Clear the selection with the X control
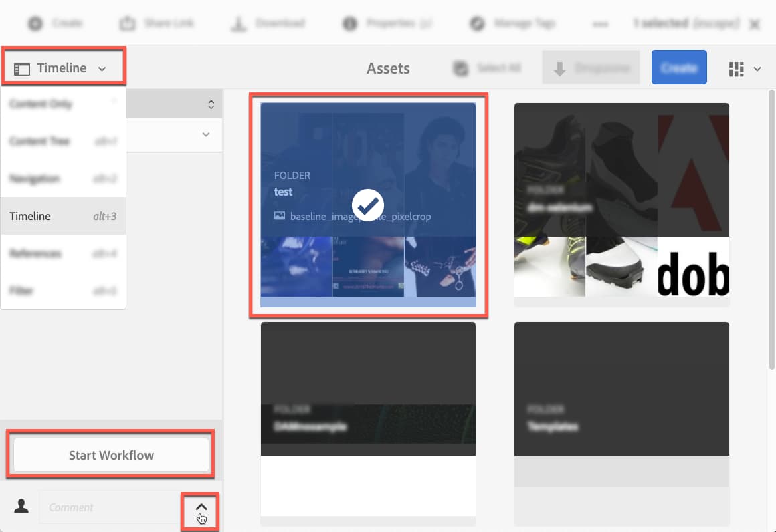This screenshot has width=776, height=532. point(755,24)
